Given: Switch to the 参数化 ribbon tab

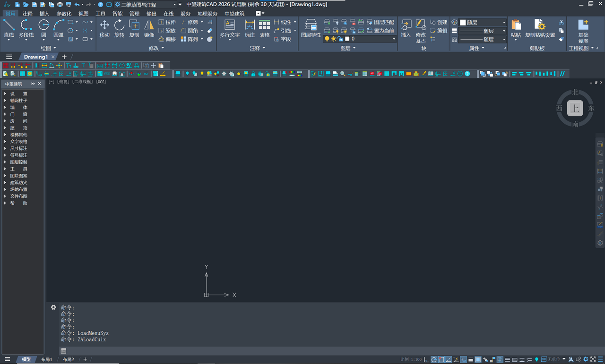Looking at the screenshot, I should tap(64, 14).
